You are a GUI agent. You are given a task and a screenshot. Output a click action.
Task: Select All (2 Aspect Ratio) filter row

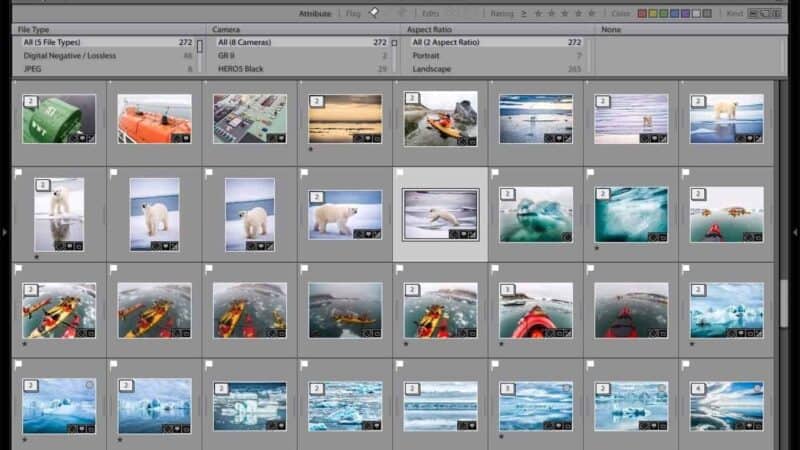[x=496, y=42]
